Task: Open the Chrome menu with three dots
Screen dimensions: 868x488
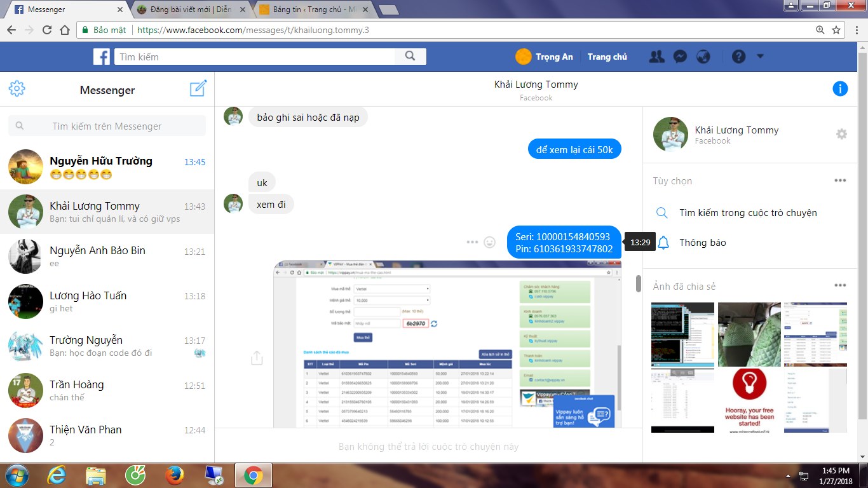Action: pos(856,30)
